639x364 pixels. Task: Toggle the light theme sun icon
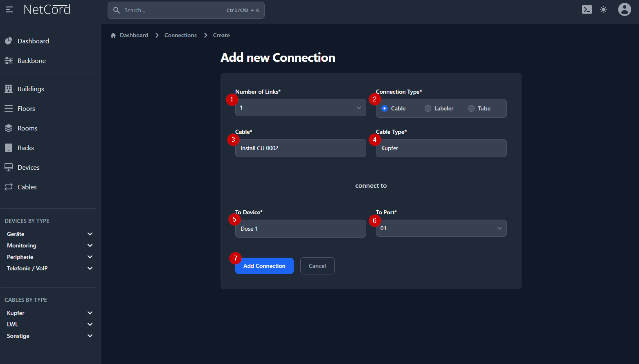coord(603,9)
